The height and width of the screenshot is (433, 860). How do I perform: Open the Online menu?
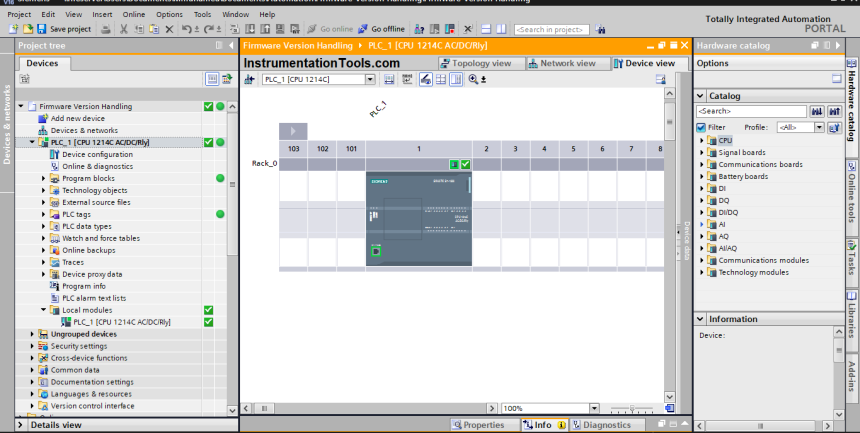(x=133, y=15)
